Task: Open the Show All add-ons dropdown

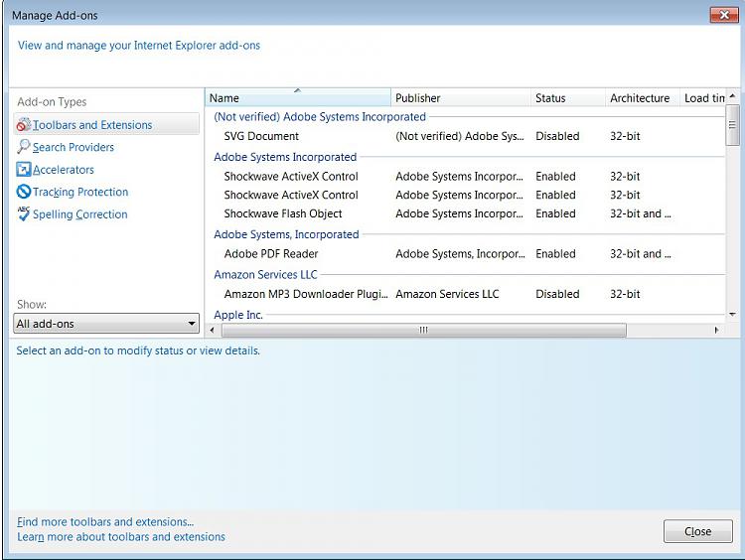Action: pyautogui.click(x=106, y=324)
